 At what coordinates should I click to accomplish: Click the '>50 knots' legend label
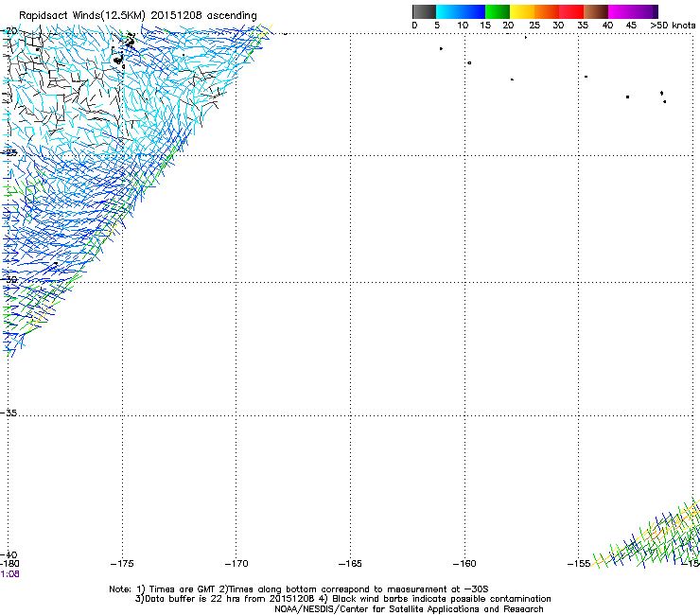tap(673, 26)
